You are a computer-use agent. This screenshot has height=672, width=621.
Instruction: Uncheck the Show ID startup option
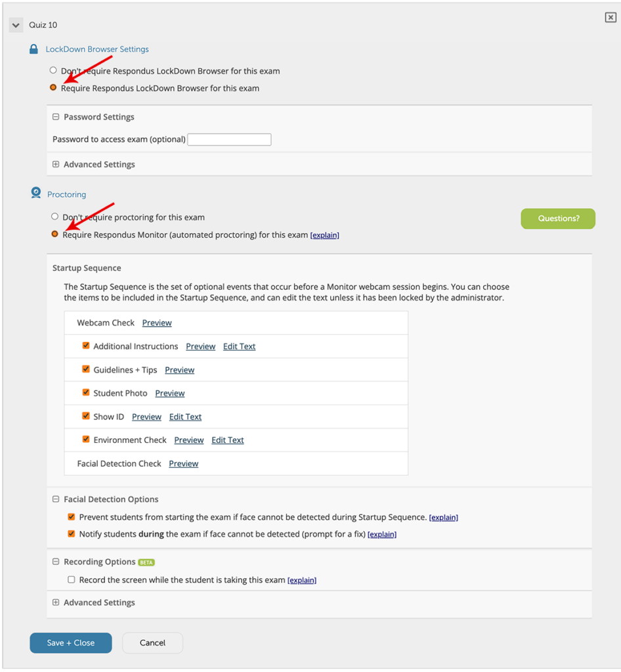pyautogui.click(x=85, y=415)
